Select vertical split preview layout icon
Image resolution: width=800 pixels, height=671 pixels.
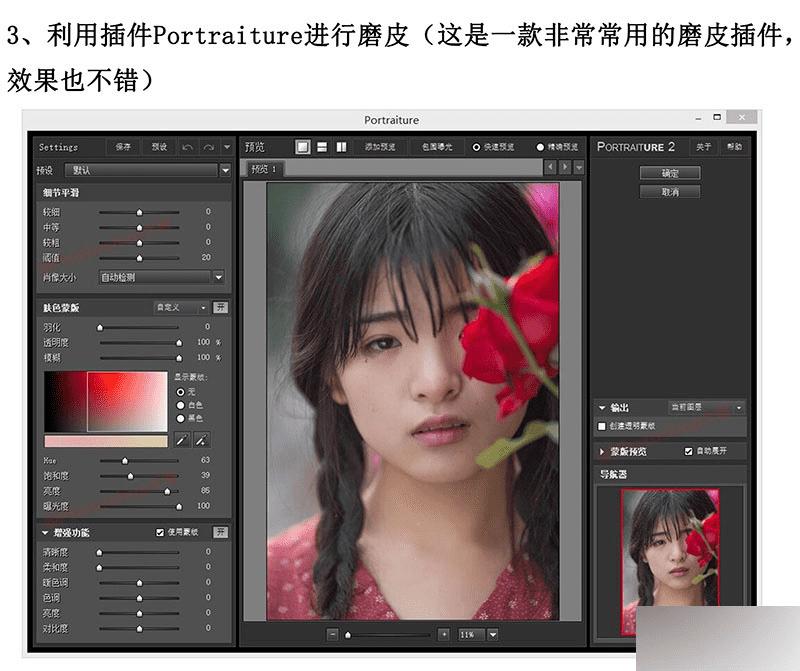[341, 147]
